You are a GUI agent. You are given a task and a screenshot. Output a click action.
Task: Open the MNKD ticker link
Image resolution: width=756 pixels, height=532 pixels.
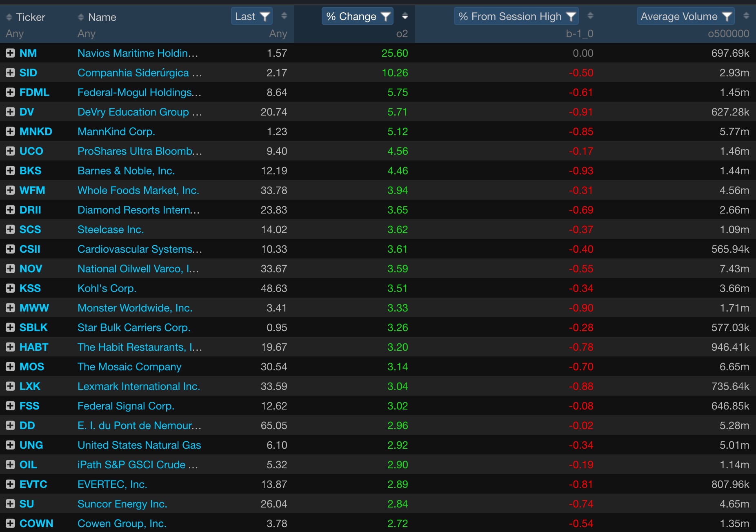(36, 131)
